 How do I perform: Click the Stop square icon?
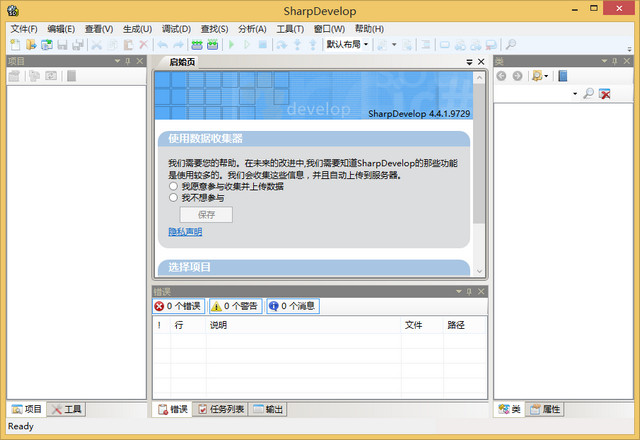[x=263, y=44]
